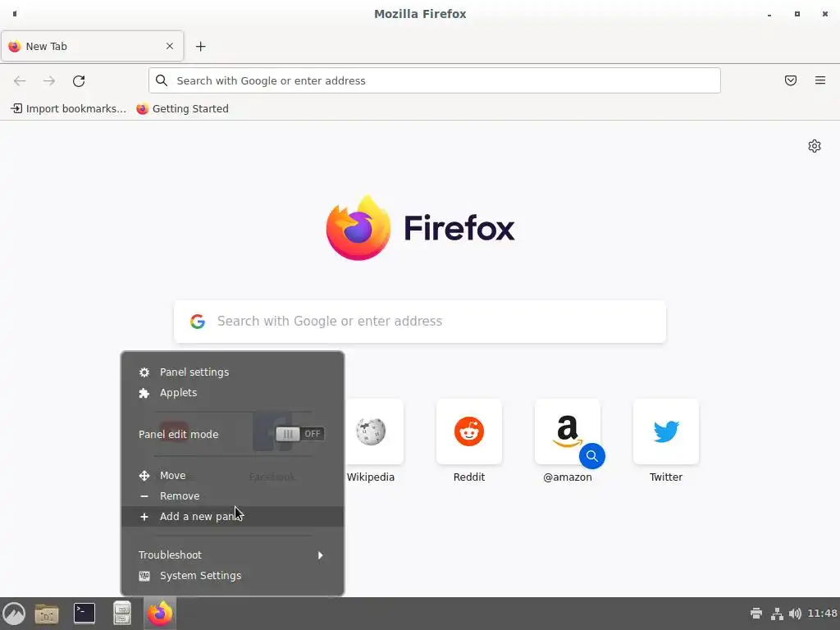Click the System Settings icon in menu
This screenshot has height=630, width=840.
144,576
